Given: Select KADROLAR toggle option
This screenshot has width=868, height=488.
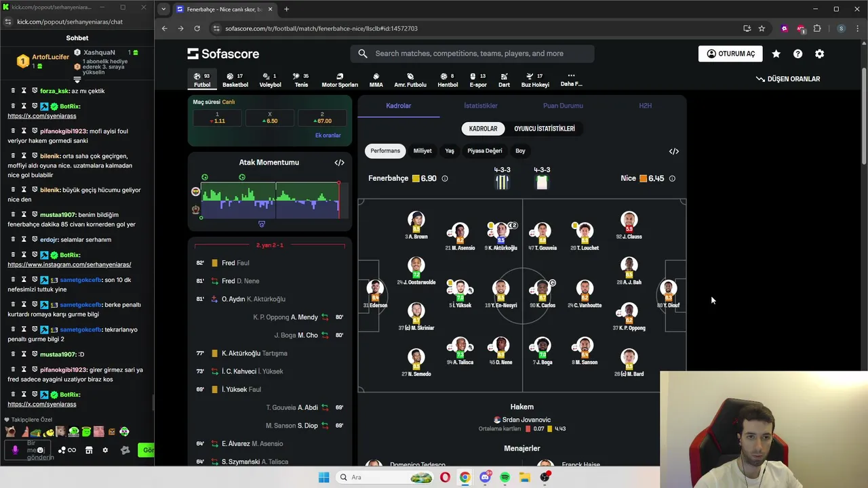Looking at the screenshot, I should pyautogui.click(x=483, y=129).
